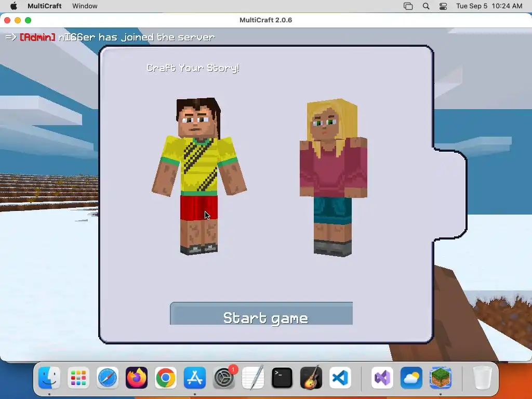
Task: Launch Safari from the Dock
Action: 108,378
